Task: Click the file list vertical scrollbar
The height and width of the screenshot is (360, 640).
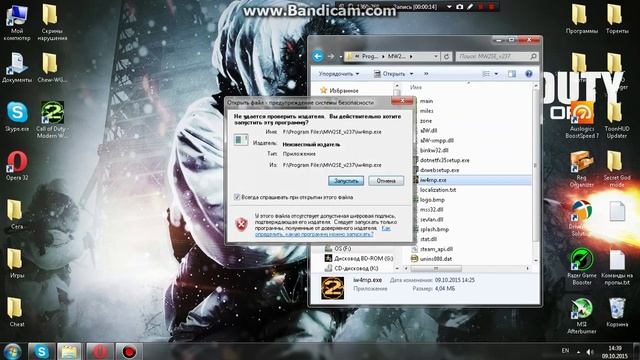Action: coord(536,166)
